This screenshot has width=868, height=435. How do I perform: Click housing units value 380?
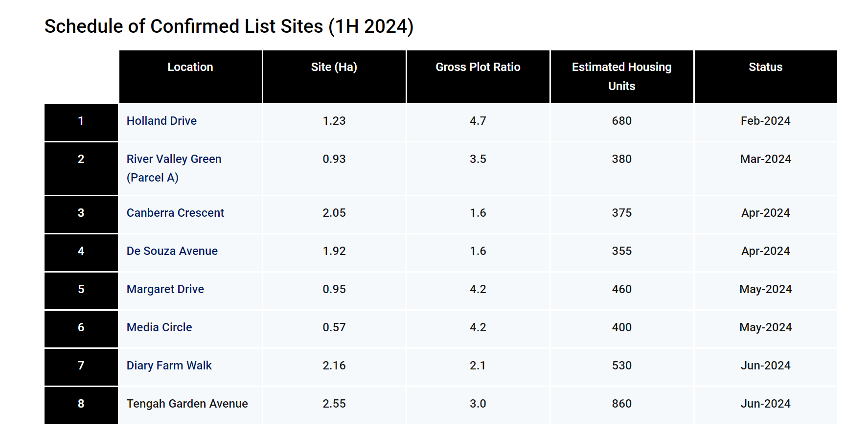coord(622,159)
